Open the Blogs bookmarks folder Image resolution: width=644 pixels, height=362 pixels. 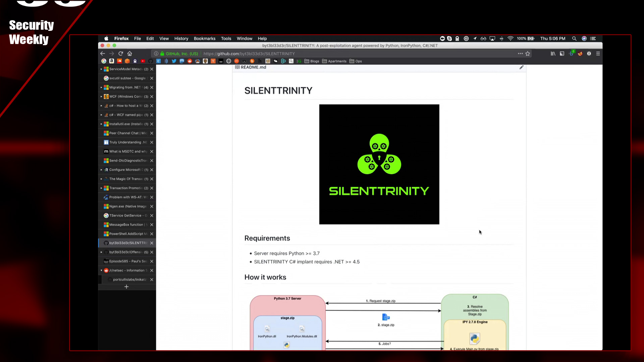pyautogui.click(x=312, y=61)
